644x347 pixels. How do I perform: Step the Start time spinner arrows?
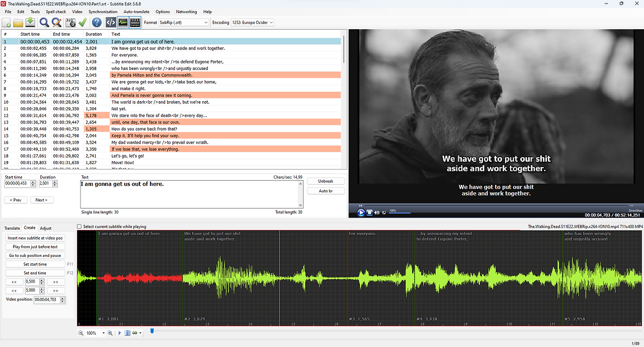[x=33, y=183]
